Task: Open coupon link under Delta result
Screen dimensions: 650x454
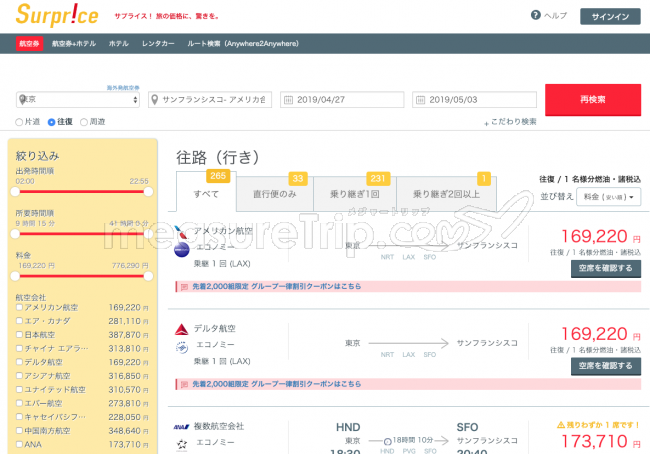Action: [x=276, y=384]
